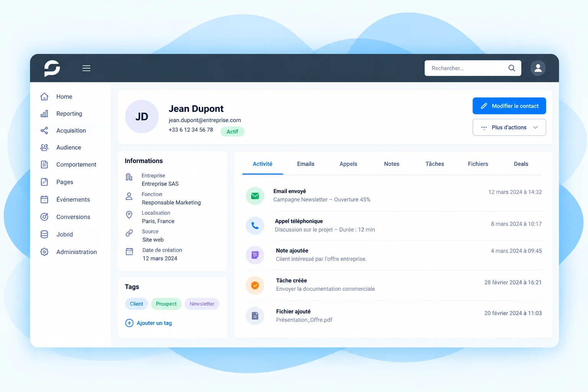Image resolution: width=588 pixels, height=392 pixels.
Task: Switch to the Appels tab
Action: pos(348,164)
